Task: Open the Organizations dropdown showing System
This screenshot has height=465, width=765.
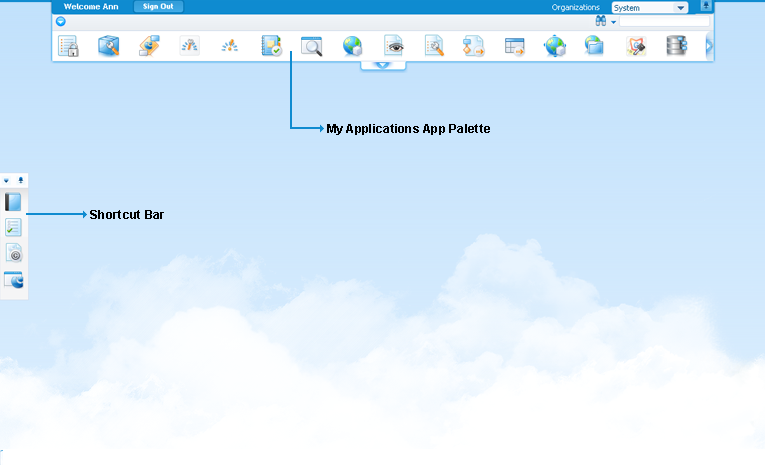Action: click(x=650, y=7)
